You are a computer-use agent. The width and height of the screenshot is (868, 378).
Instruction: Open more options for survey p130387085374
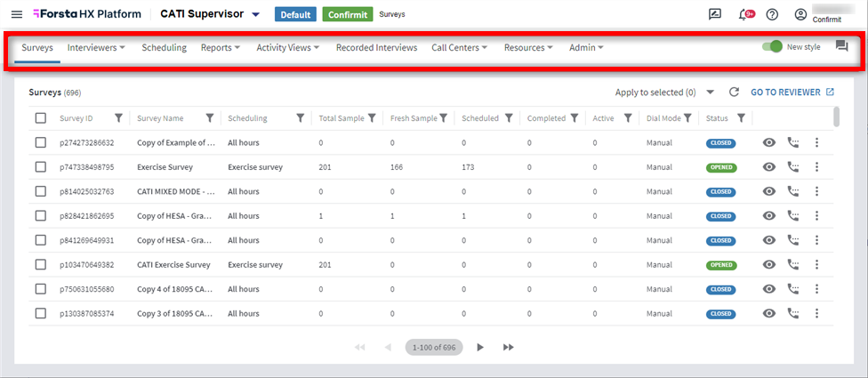[x=816, y=313]
